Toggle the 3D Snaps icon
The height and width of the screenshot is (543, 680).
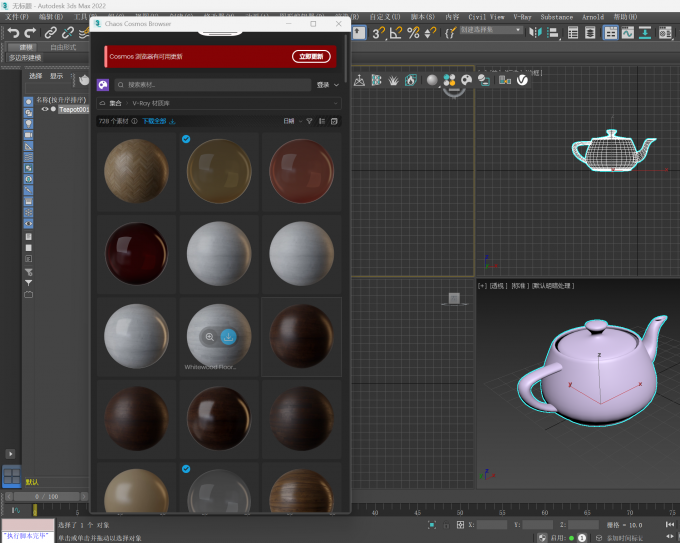click(378, 33)
